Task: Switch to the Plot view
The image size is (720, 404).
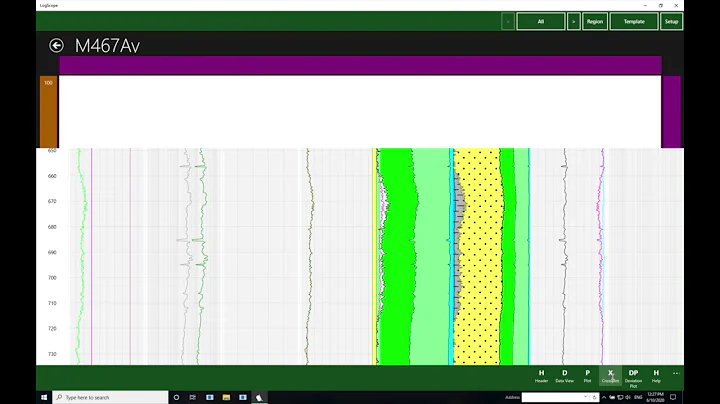Action: 587,376
